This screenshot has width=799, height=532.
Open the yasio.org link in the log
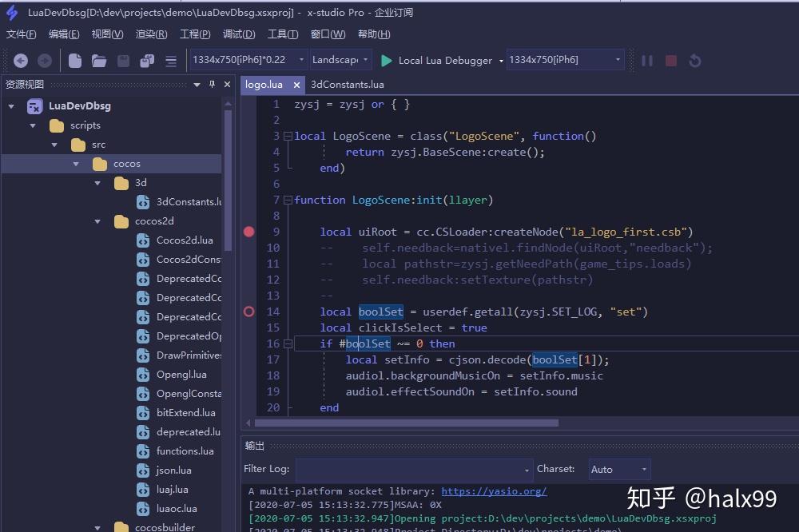tap(493, 491)
